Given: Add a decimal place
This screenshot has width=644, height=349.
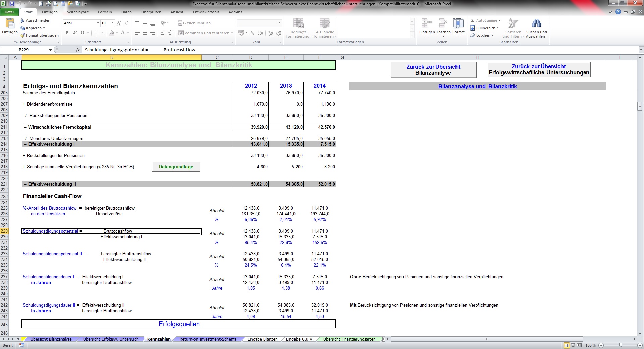Looking at the screenshot, I should [271, 33].
